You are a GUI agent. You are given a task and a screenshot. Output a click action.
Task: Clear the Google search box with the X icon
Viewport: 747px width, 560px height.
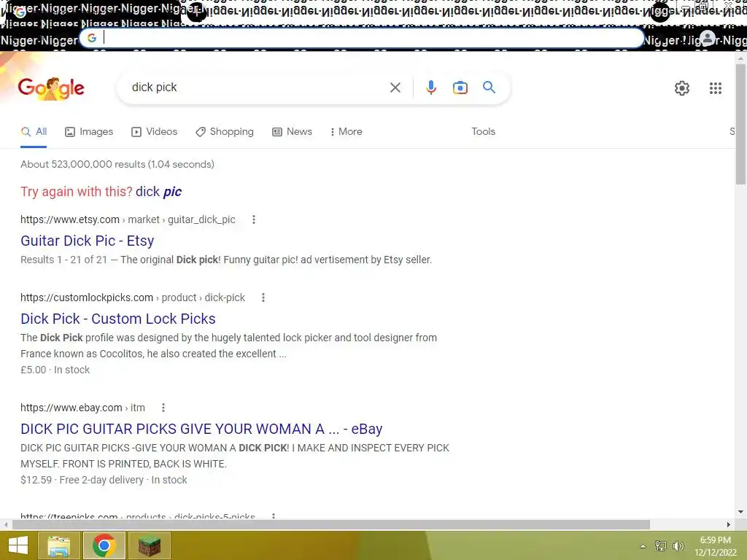pos(395,87)
